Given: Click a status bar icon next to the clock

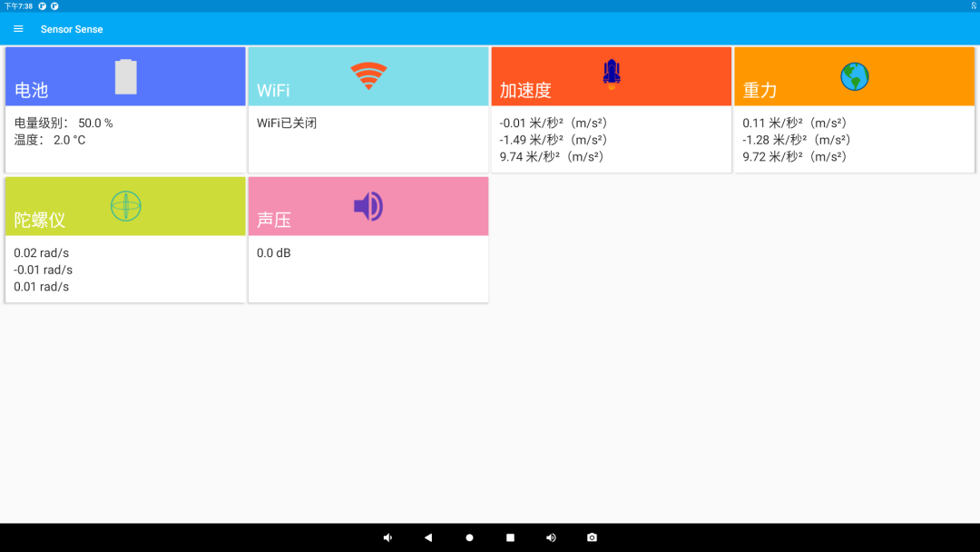Looking at the screenshot, I should tap(42, 5).
